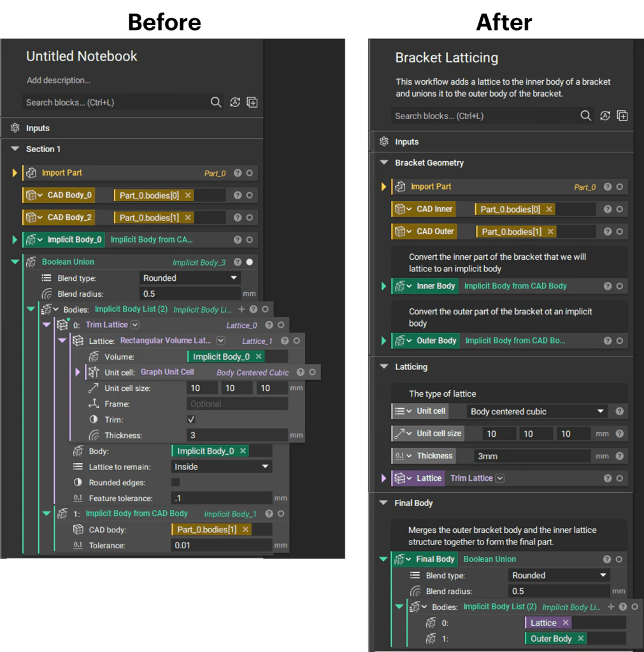Remove Implicit Body_0 chip from Volume field
Screen dimensions: 644x652
(x=259, y=357)
